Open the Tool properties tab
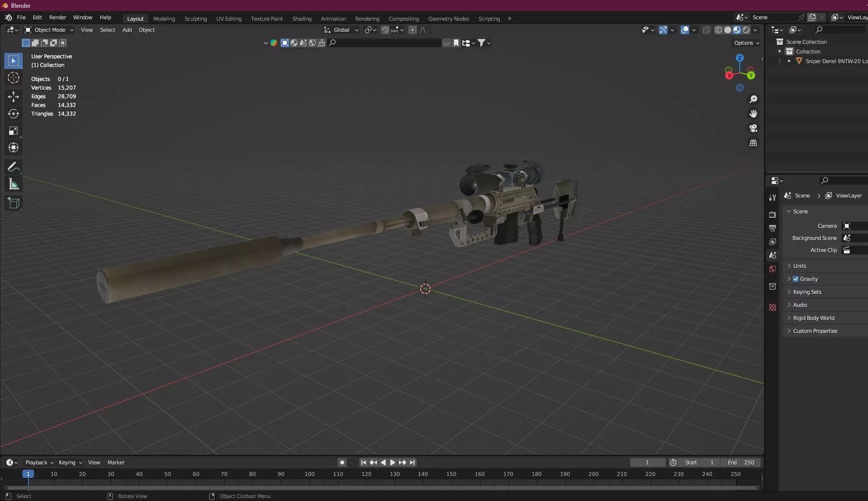This screenshot has height=501, width=868. click(773, 198)
